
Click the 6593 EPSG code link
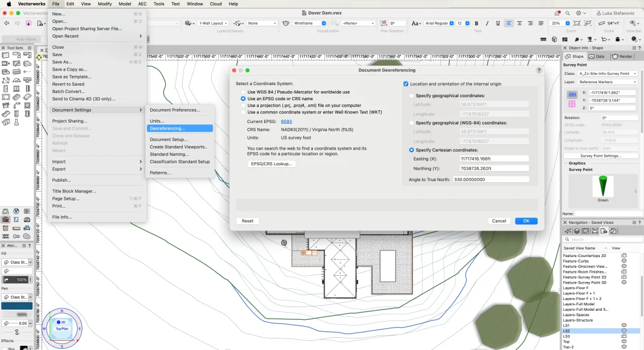click(x=286, y=121)
